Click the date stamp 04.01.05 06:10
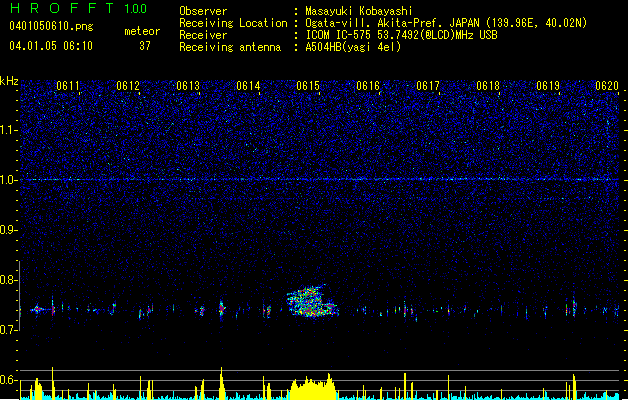The image size is (629, 400). pos(51,46)
